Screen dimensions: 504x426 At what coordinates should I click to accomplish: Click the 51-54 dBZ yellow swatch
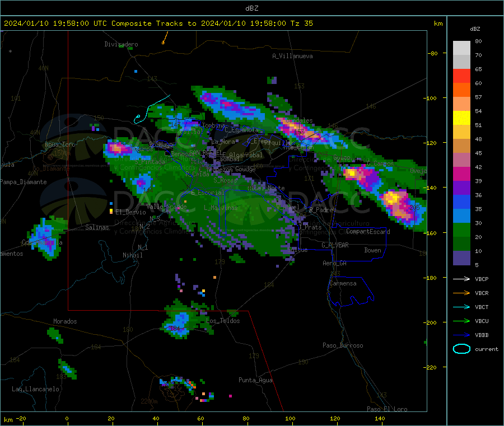461,118
